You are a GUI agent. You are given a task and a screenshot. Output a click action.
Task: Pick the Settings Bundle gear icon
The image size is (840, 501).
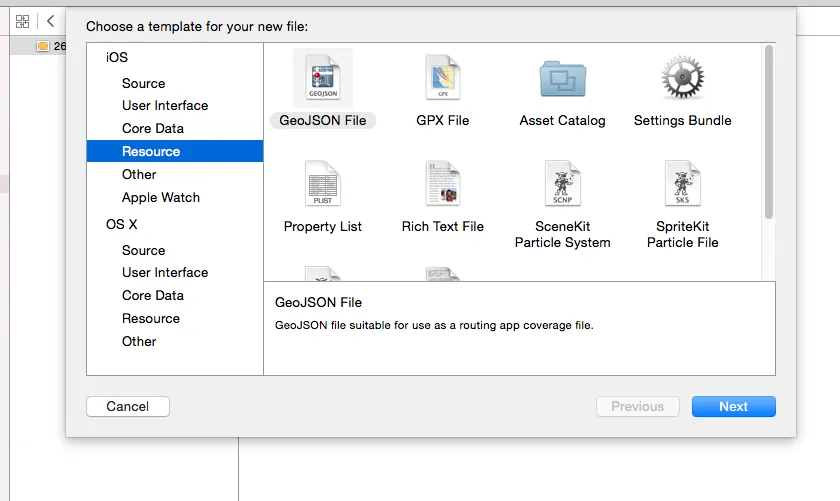coord(682,78)
